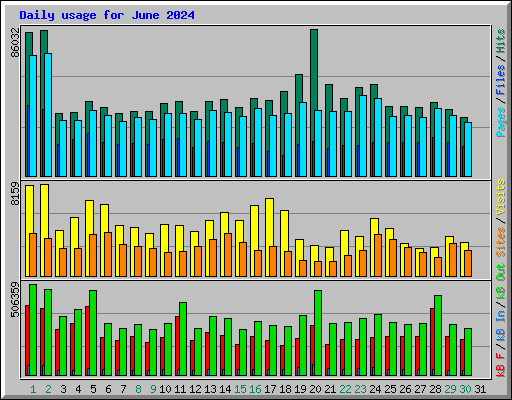The width and height of the screenshot is (512, 400).
Task: Click day label 21 on the x-axis
Action: pos(330,389)
